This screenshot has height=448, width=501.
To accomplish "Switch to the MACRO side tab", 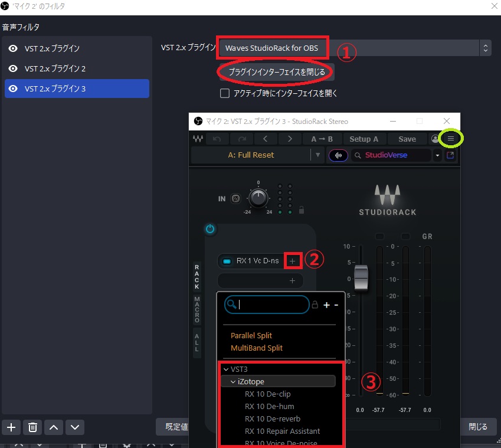I will click(197, 309).
